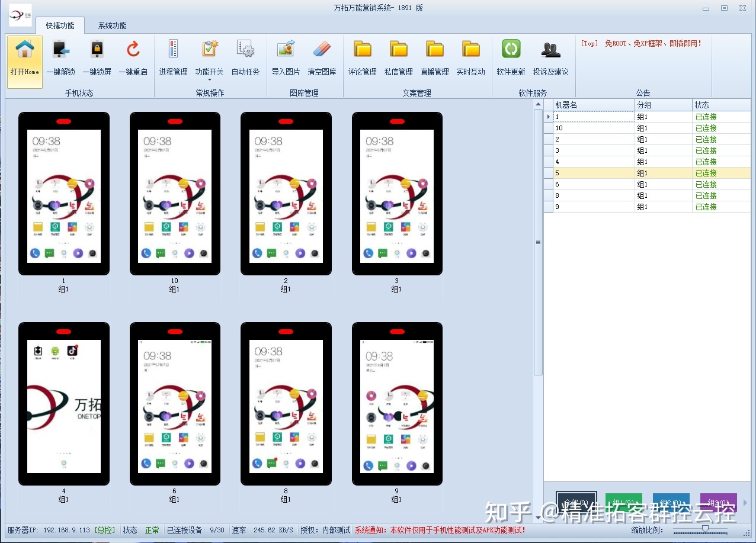Select phone thumbnail labeled 4
756x543 pixels.
click(x=64, y=403)
